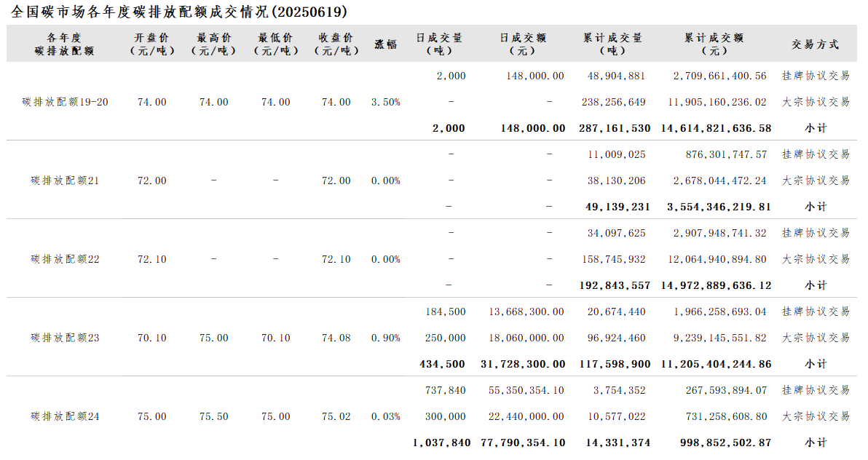The width and height of the screenshot is (868, 460).
Task: Select the 14,614,821,636.58 cumulative subtotal
Action: [x=716, y=128]
